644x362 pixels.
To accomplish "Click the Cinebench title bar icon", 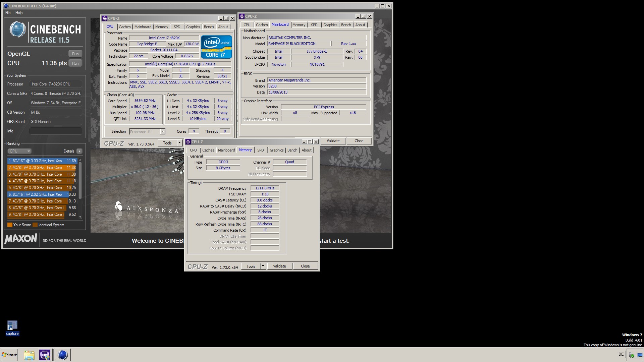I will 5,6.
